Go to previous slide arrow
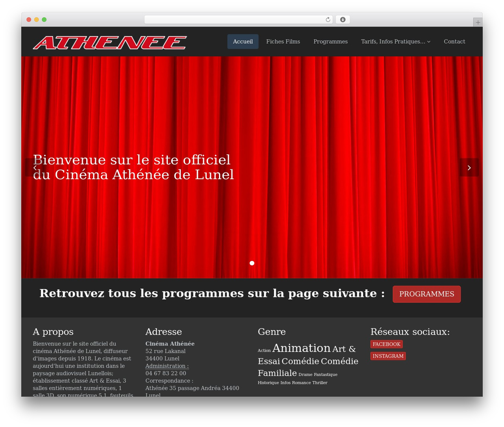This screenshot has height=427, width=504. 35,167
